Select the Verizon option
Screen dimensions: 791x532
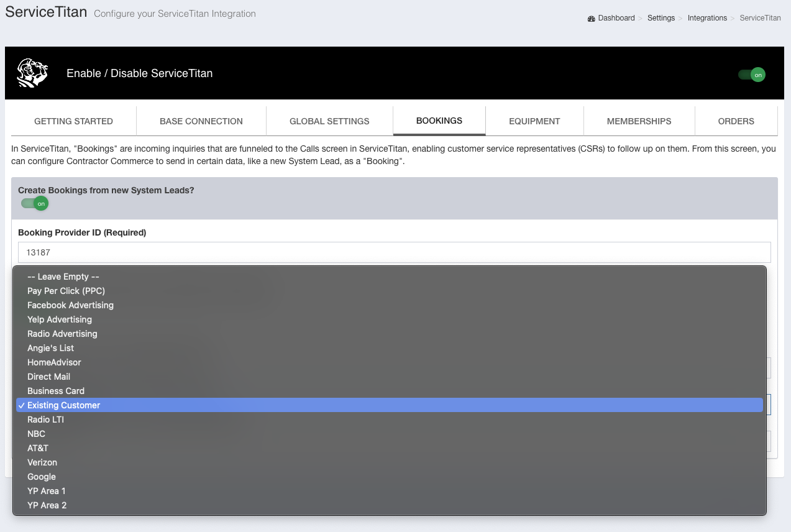click(390, 462)
